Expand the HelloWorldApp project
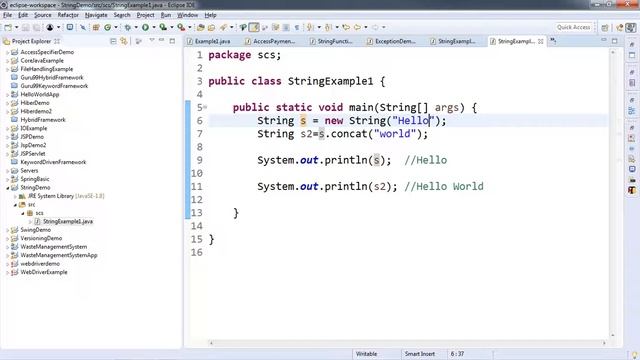 click(x=7, y=95)
